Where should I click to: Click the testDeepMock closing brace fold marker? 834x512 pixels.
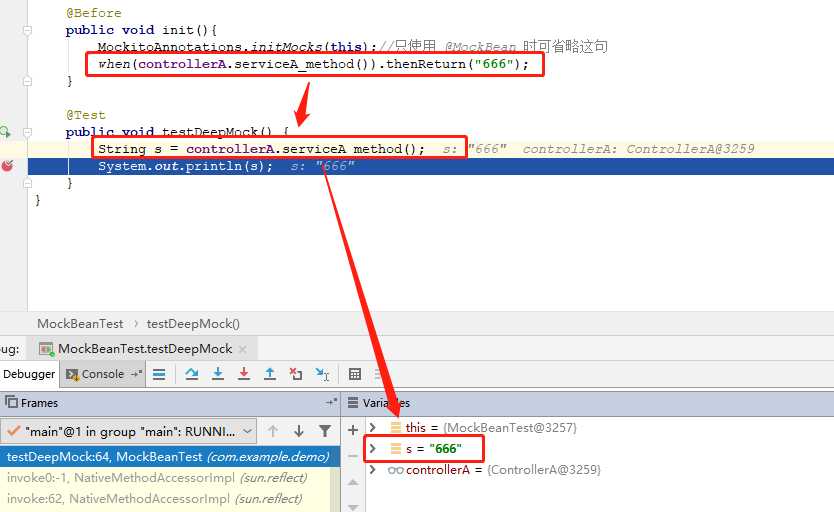[x=27, y=183]
